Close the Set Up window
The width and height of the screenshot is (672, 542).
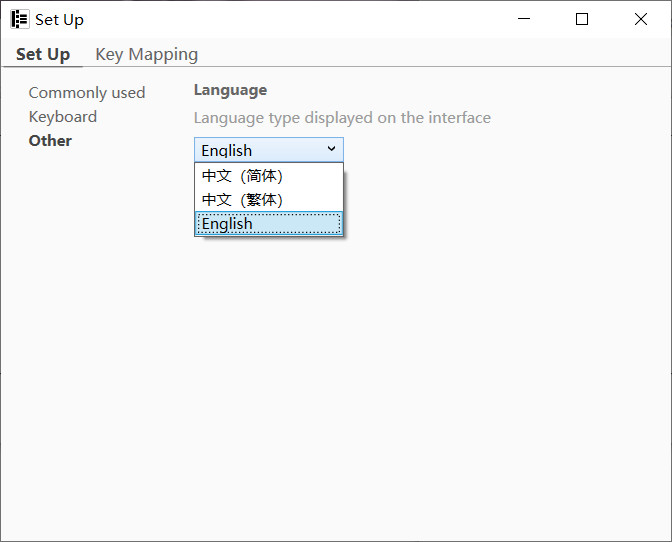640,19
